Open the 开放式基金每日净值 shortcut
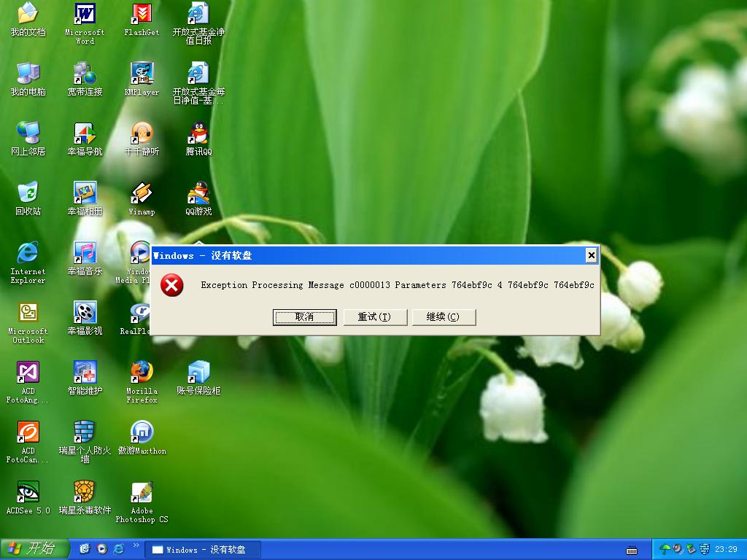 (x=198, y=83)
